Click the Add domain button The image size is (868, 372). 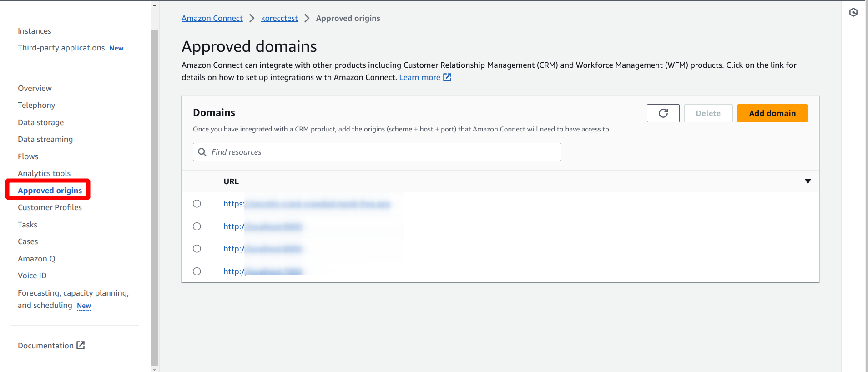(772, 113)
